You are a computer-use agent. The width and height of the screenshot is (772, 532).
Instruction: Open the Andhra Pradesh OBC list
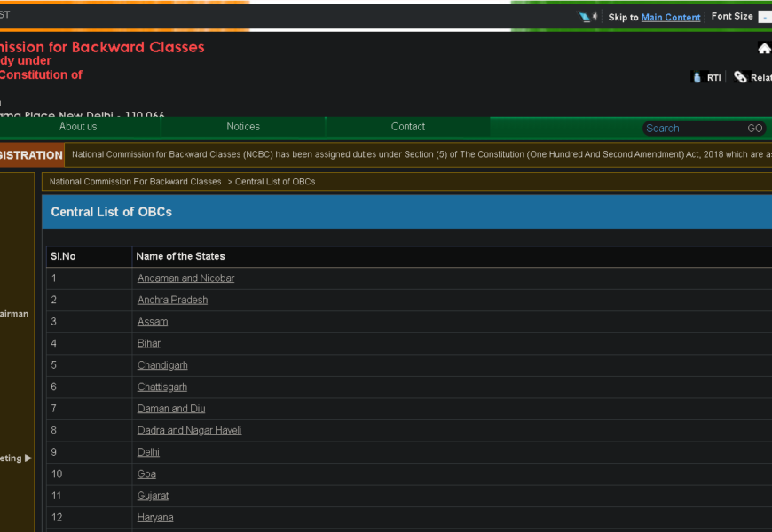[x=172, y=300]
